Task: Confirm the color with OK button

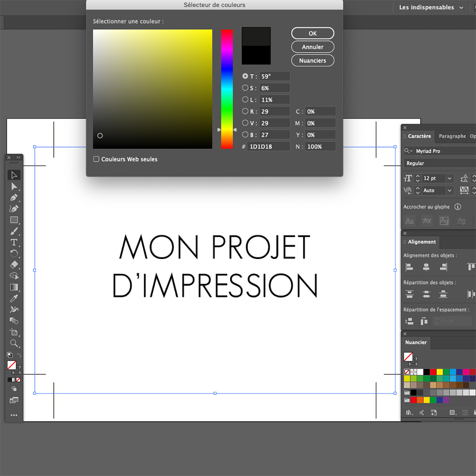Action: [313, 33]
